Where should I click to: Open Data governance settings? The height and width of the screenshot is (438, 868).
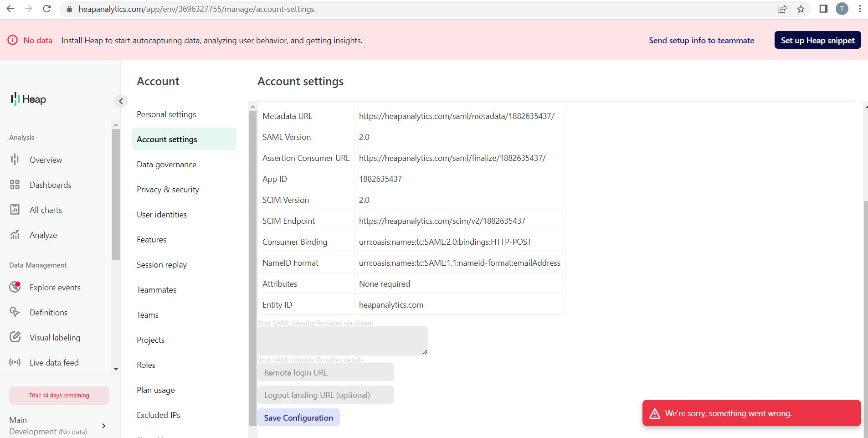point(166,165)
